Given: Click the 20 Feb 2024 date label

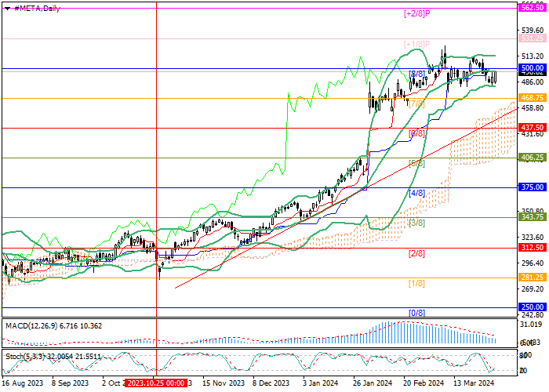Looking at the screenshot, I should click(424, 383).
